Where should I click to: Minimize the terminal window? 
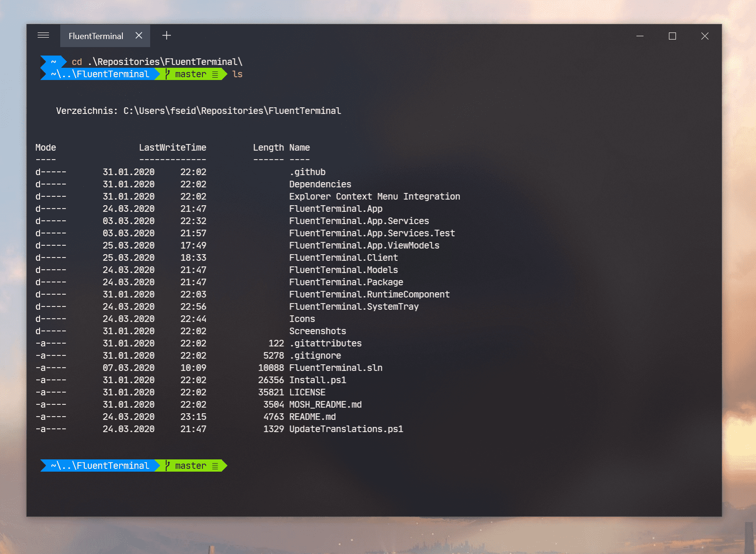tap(639, 35)
